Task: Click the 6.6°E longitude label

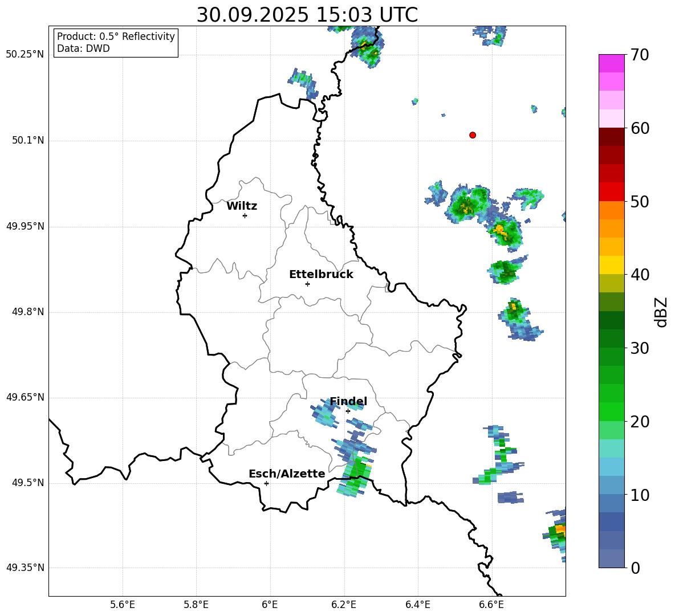Action: (491, 605)
